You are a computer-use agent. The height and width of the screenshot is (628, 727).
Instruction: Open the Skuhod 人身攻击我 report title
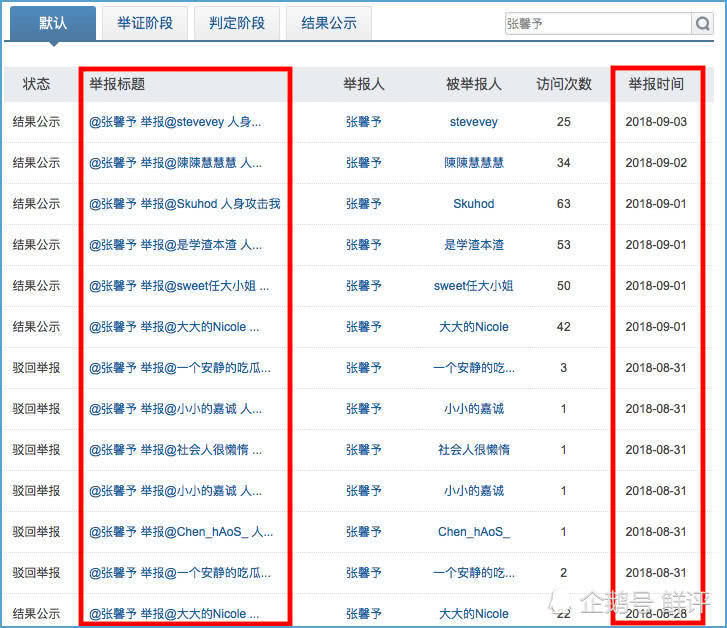click(184, 204)
